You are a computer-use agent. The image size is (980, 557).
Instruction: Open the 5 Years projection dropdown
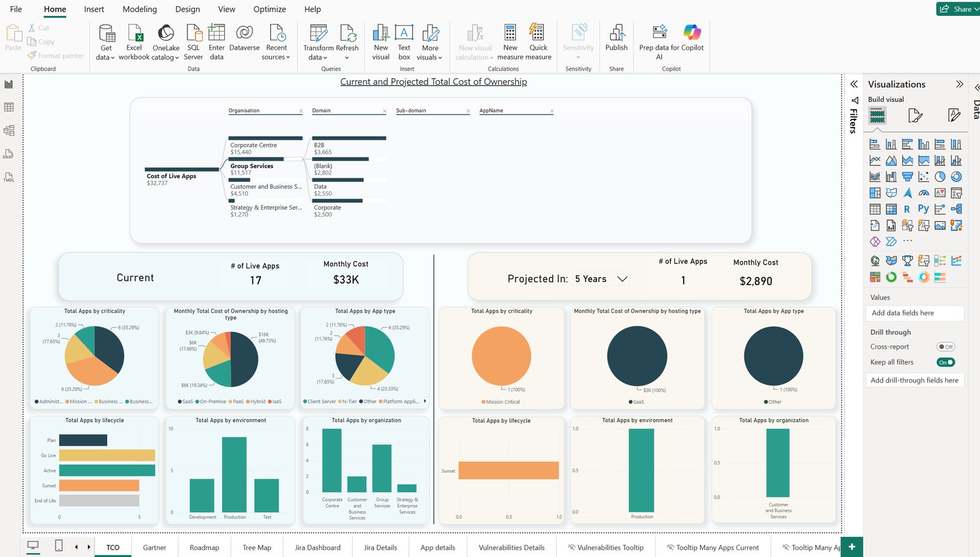(x=601, y=279)
